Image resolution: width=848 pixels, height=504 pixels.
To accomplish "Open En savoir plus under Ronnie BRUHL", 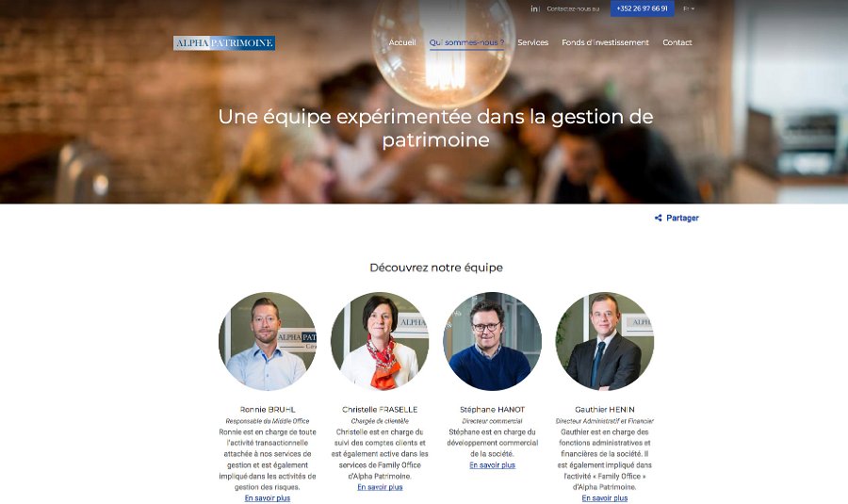I will pyautogui.click(x=268, y=498).
